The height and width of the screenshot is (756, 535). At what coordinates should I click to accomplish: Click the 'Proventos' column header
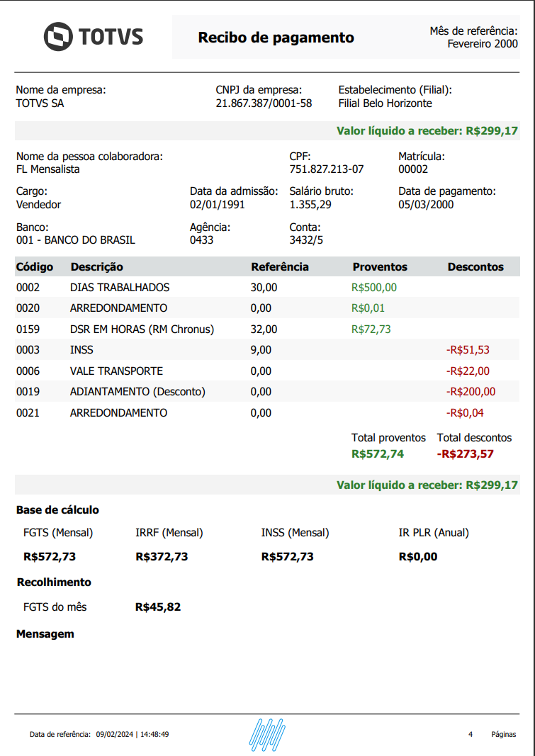pos(380,266)
